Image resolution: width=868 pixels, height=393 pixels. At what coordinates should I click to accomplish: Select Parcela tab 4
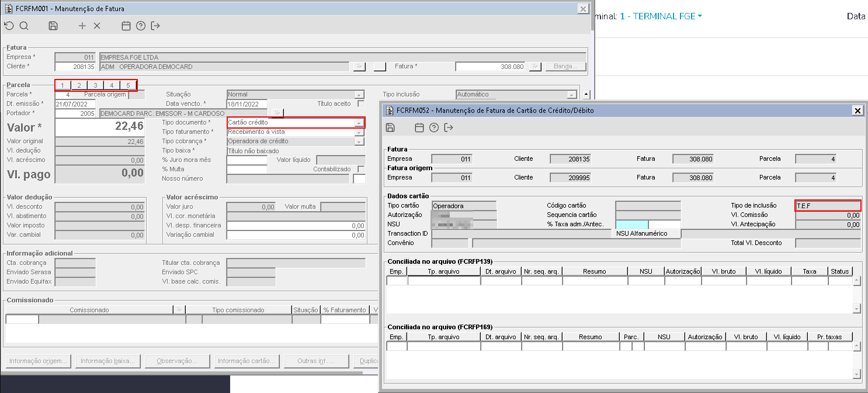(112, 85)
